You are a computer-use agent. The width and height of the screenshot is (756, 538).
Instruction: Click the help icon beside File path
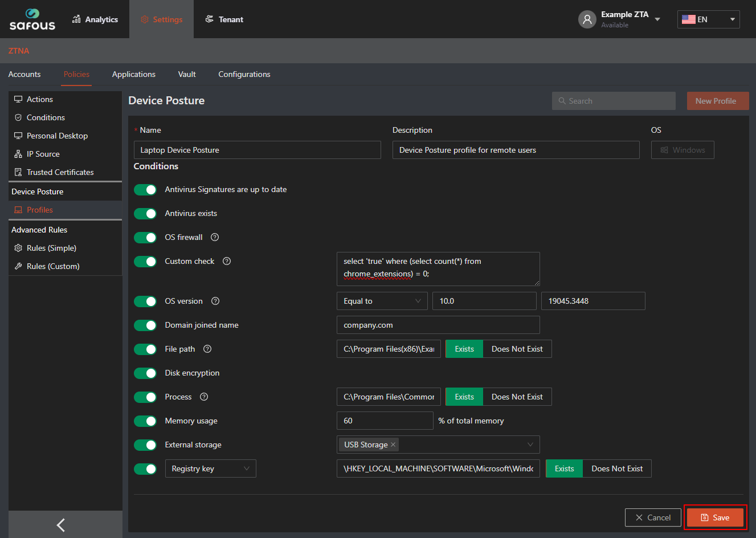tap(207, 349)
